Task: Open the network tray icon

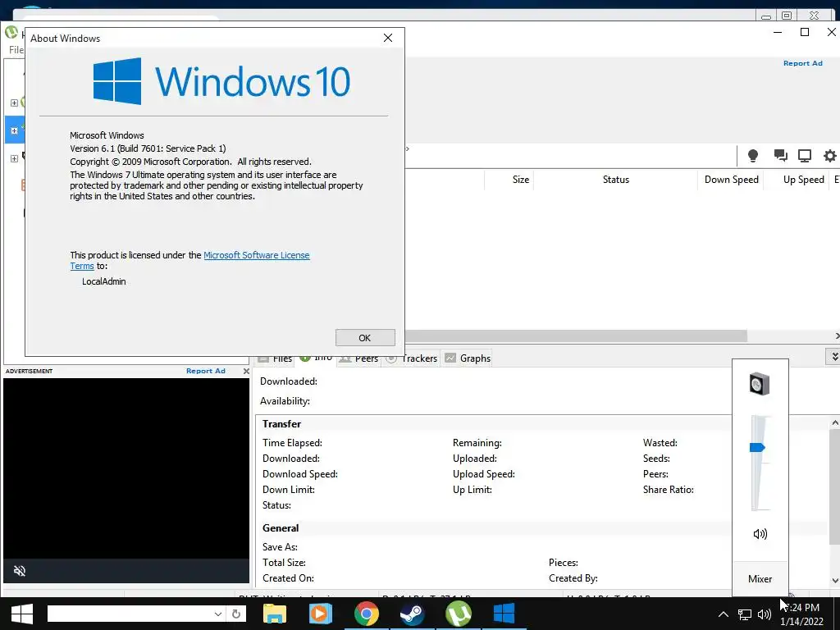Action: point(745,614)
